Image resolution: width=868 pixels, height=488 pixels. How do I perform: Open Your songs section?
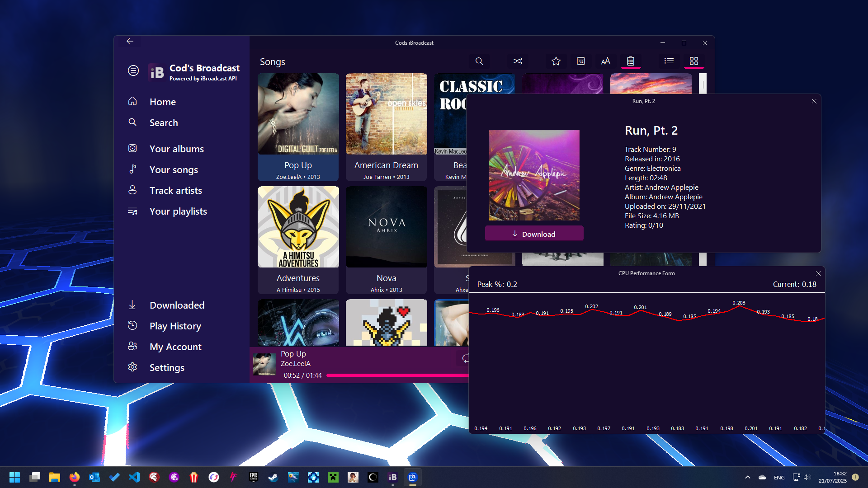point(174,169)
